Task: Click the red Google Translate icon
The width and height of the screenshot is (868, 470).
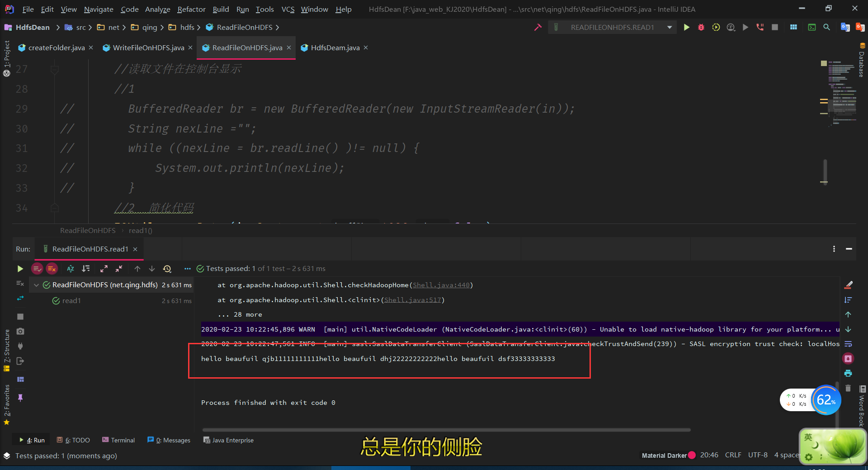Action: (860, 27)
